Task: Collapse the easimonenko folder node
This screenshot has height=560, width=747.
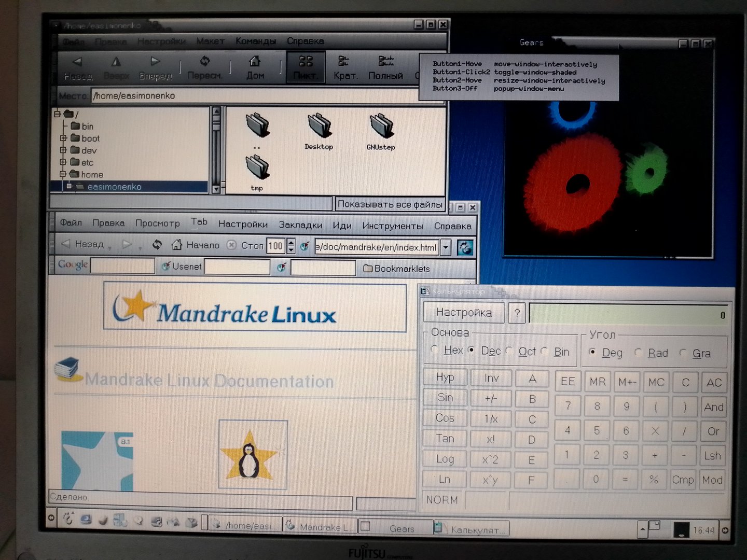Action: pyautogui.click(x=69, y=186)
